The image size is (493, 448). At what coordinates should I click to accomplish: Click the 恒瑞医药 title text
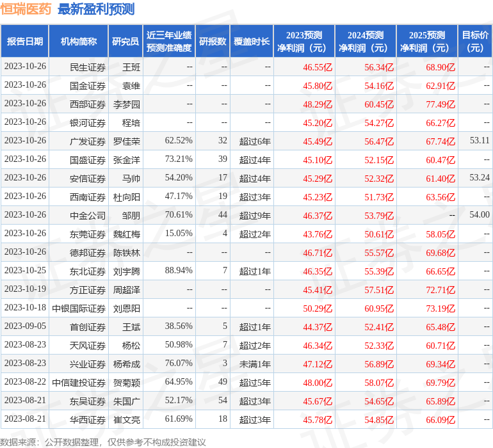pos(26,9)
